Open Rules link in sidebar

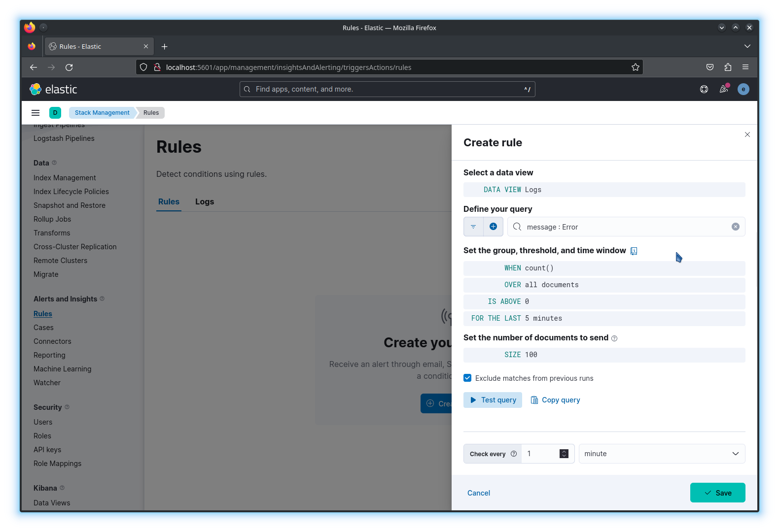click(43, 314)
